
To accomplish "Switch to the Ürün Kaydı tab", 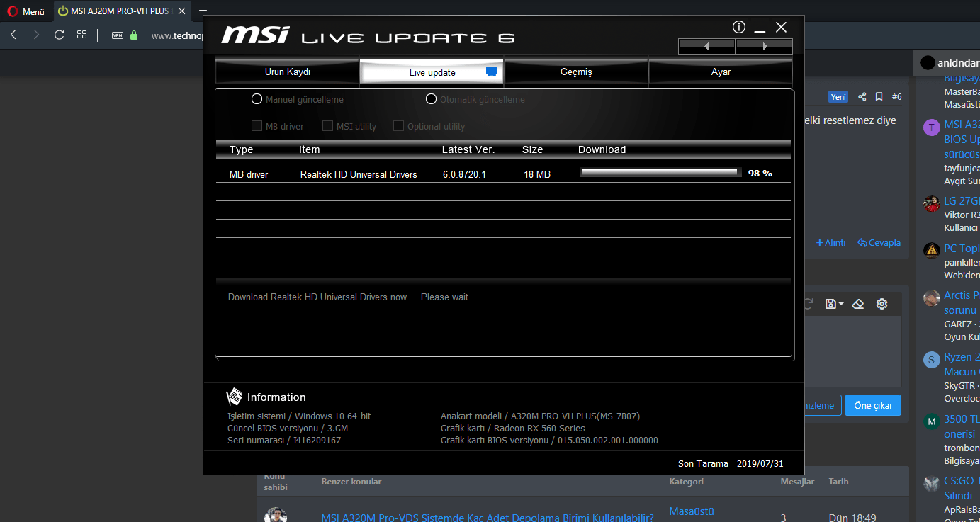I will (287, 72).
